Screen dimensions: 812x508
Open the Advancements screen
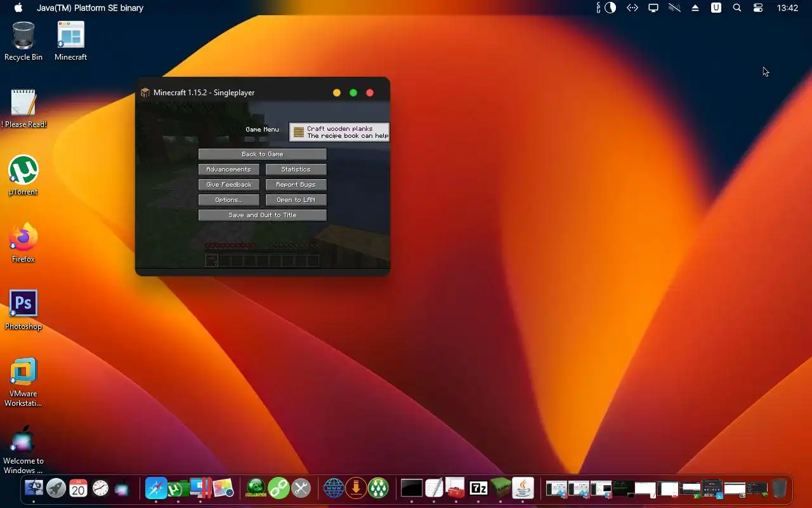point(229,170)
